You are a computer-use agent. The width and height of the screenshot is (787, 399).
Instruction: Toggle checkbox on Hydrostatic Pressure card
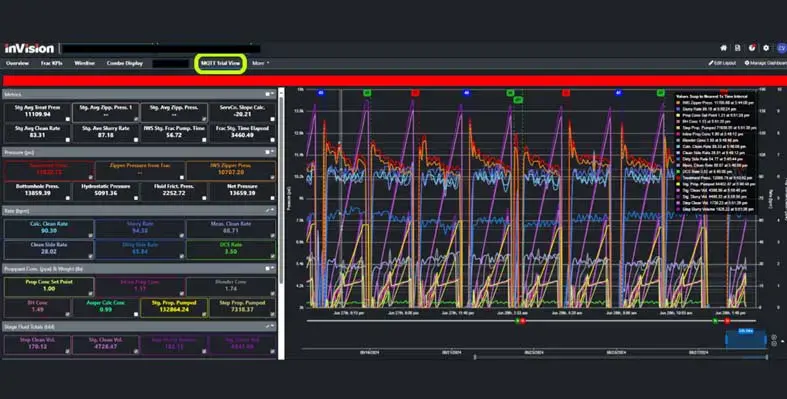point(136,198)
